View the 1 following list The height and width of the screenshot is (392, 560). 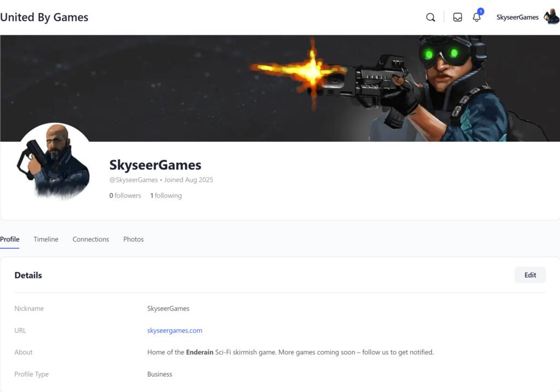point(166,196)
